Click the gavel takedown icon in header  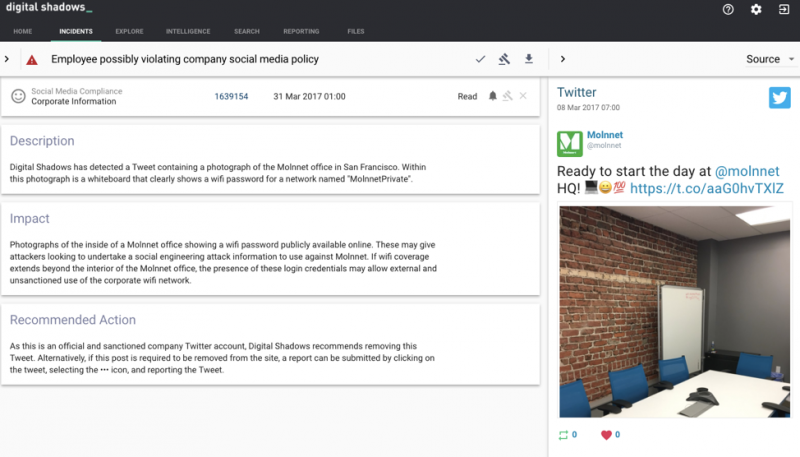click(504, 59)
